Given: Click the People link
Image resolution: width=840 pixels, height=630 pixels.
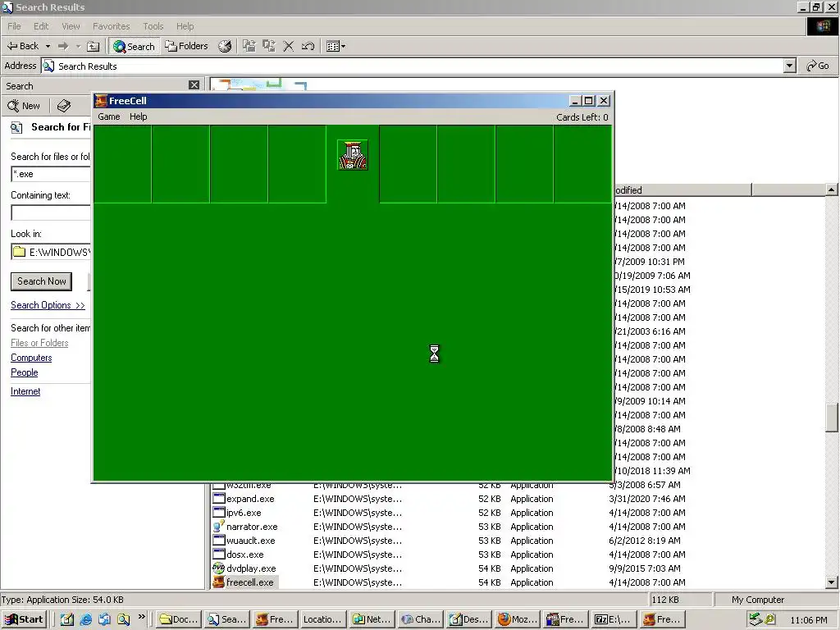Looking at the screenshot, I should point(24,372).
